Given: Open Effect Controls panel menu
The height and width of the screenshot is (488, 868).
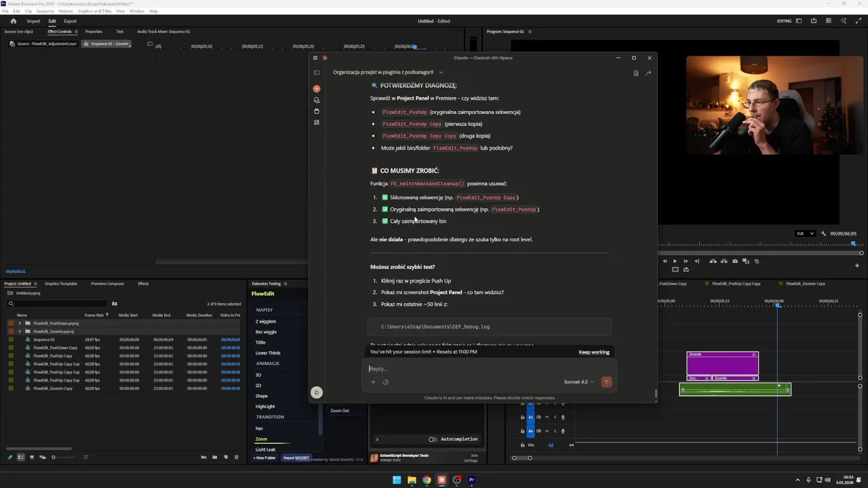Looking at the screenshot, I should click(76, 31).
